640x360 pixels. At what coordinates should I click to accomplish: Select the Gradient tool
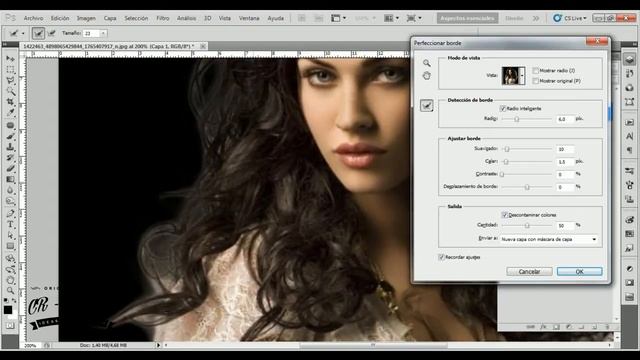click(10, 180)
